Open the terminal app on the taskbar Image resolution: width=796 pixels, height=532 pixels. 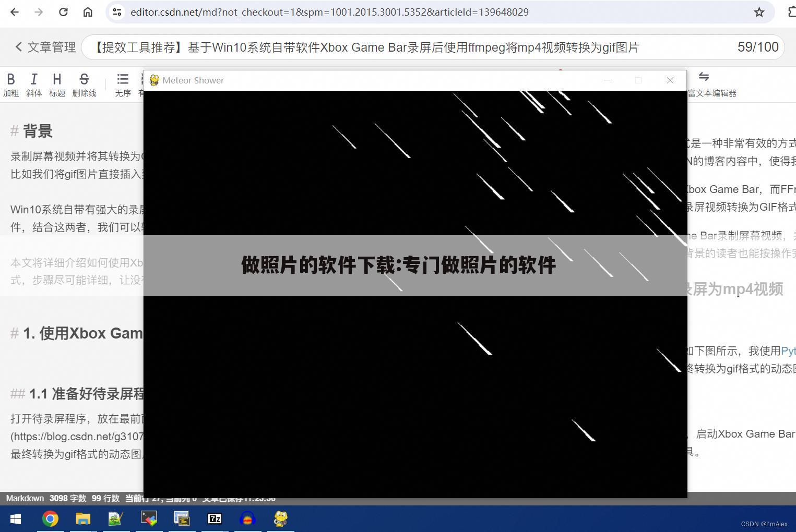pos(149,519)
